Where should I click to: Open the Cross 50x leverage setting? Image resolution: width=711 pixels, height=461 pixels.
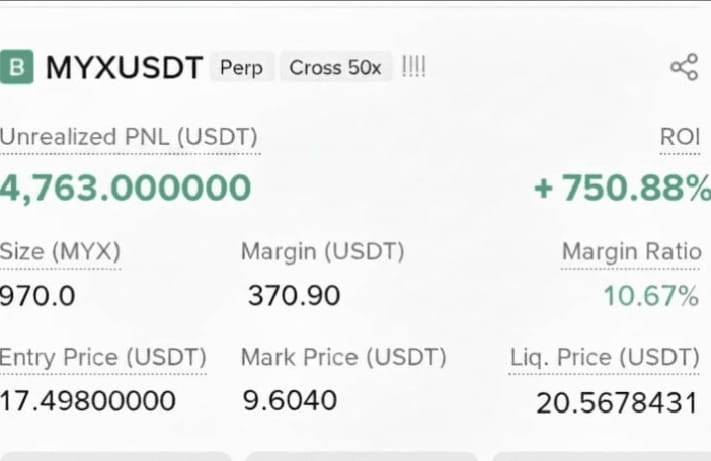336,68
